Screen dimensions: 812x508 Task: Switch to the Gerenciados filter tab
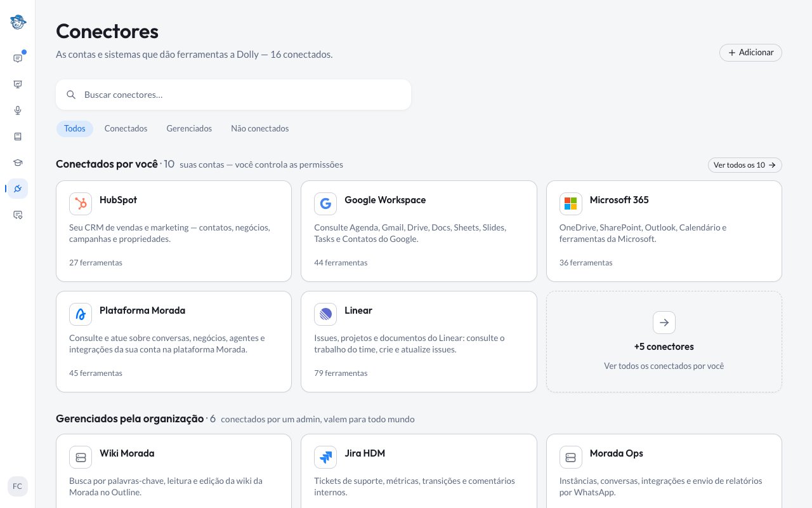click(x=189, y=129)
